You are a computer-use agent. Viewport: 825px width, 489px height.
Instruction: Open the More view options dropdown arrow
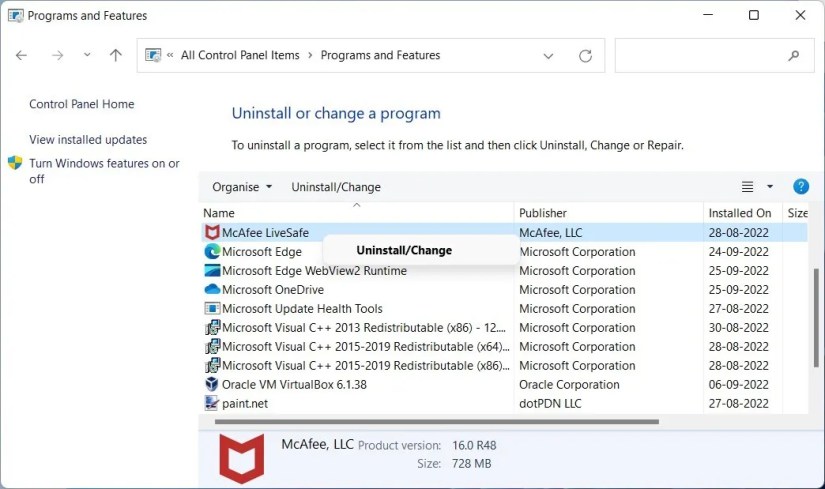(x=770, y=186)
